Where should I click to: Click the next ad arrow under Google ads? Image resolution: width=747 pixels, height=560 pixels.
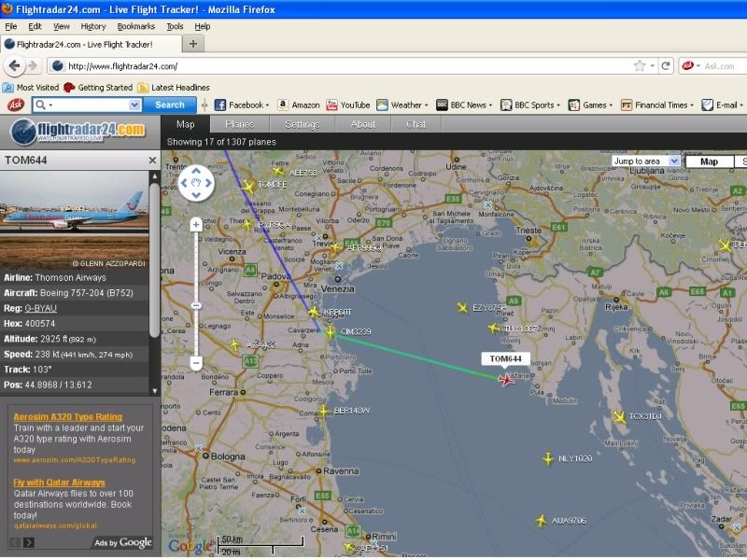29,542
